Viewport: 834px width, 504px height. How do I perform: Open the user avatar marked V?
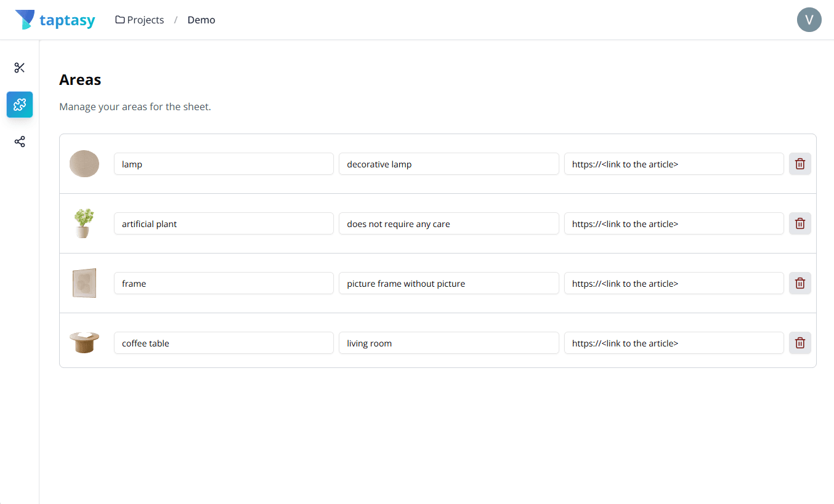point(809,20)
